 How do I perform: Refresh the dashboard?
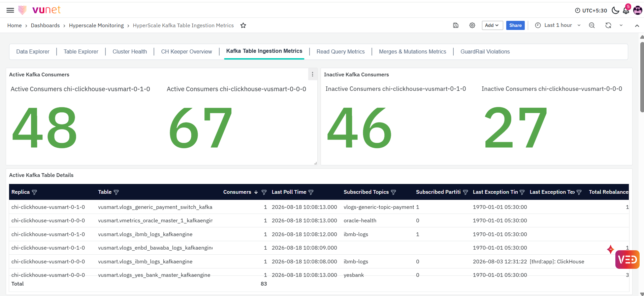[x=608, y=25]
